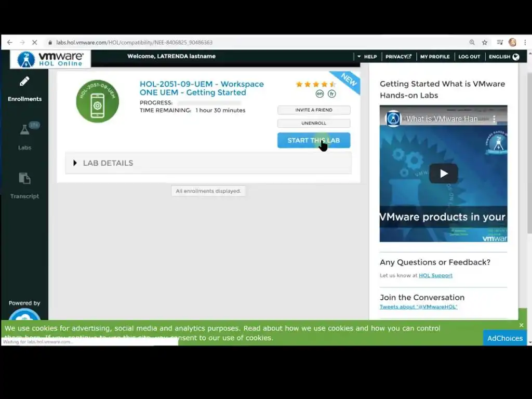Select the 'fr' language badge
The width and height of the screenshot is (532, 399).
click(x=332, y=94)
